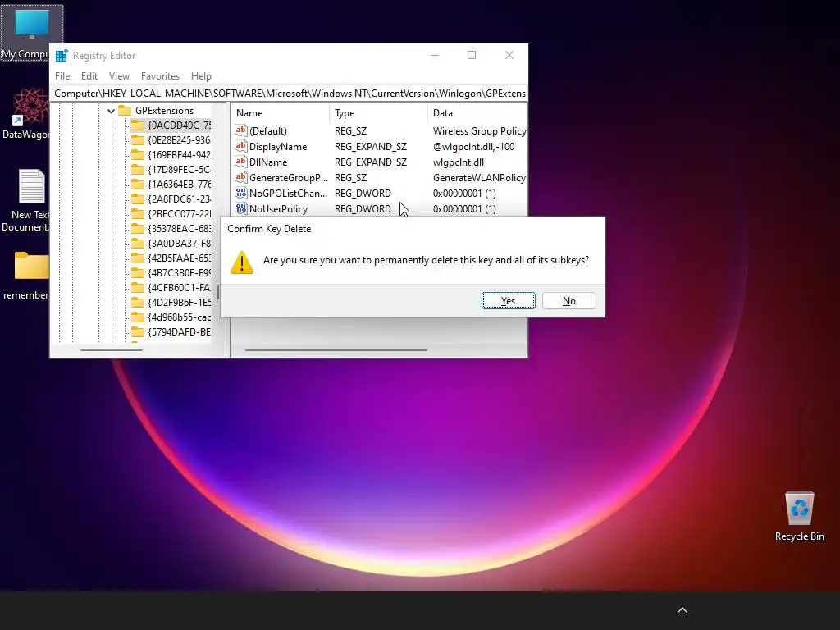Select the NoUserPolicy value name
The width and height of the screenshot is (840, 630).
coord(279,209)
